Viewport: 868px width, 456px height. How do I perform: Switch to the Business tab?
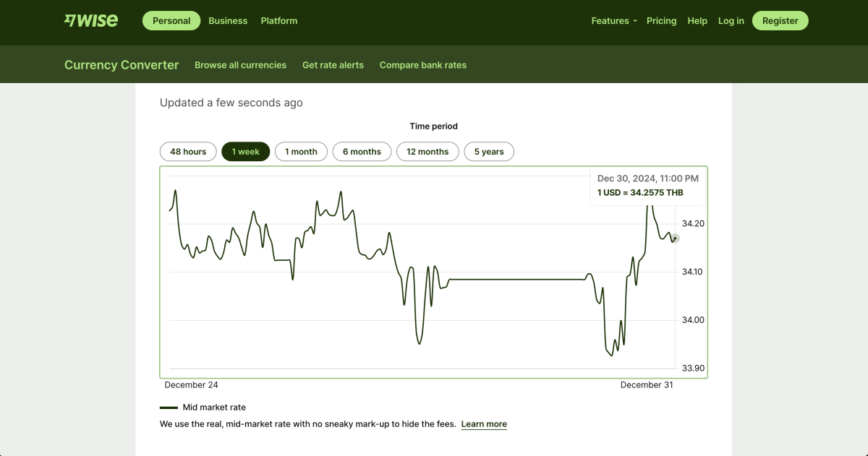coord(228,21)
